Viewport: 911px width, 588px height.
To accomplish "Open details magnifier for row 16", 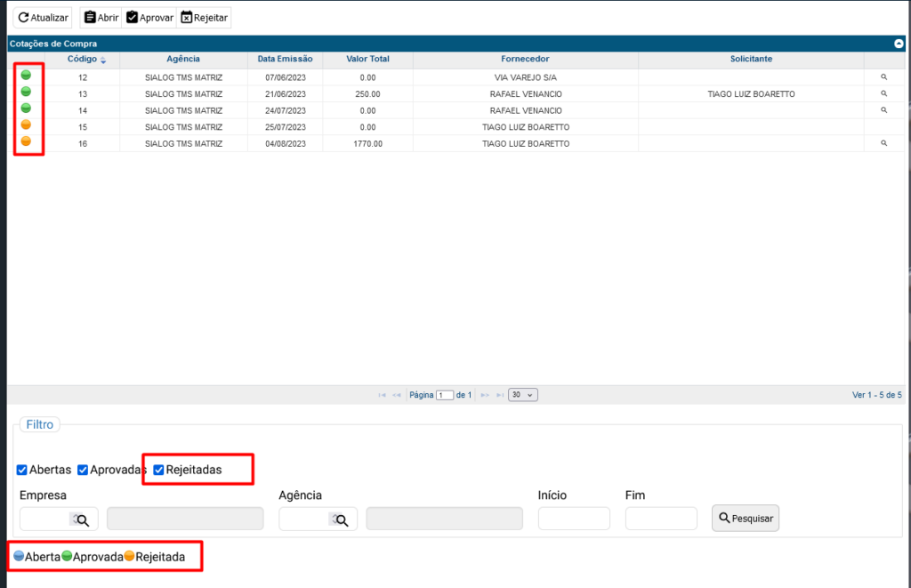I will (883, 143).
